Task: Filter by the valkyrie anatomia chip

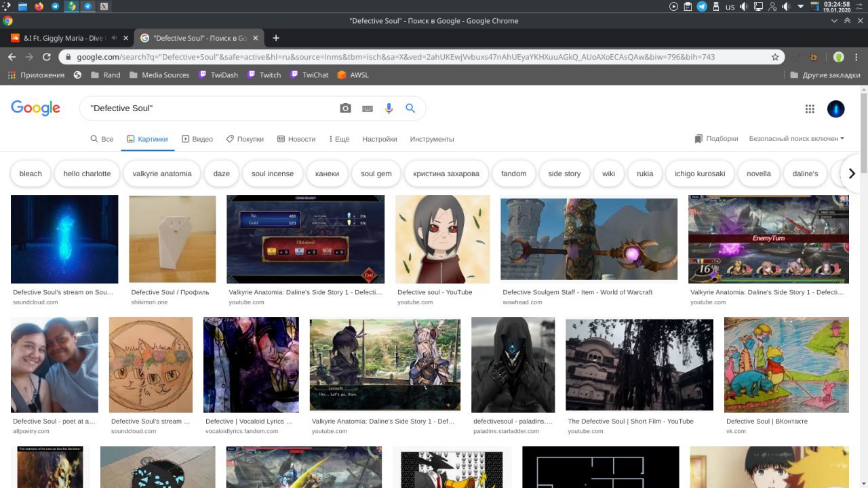Action: click(x=162, y=174)
